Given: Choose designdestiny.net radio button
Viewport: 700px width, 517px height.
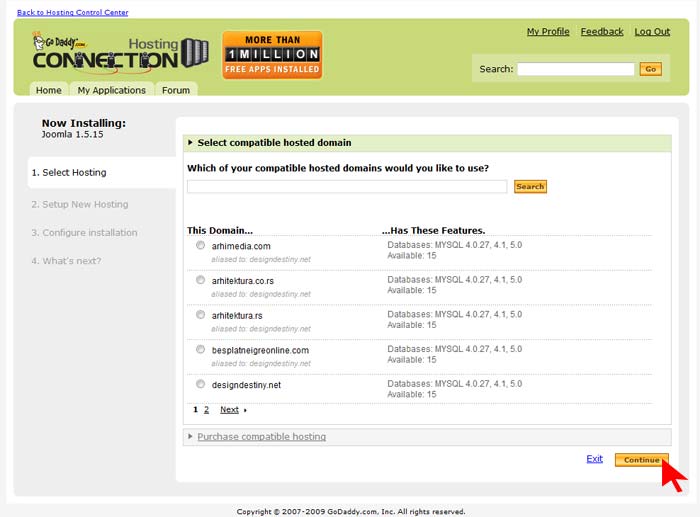Looking at the screenshot, I should (200, 384).
